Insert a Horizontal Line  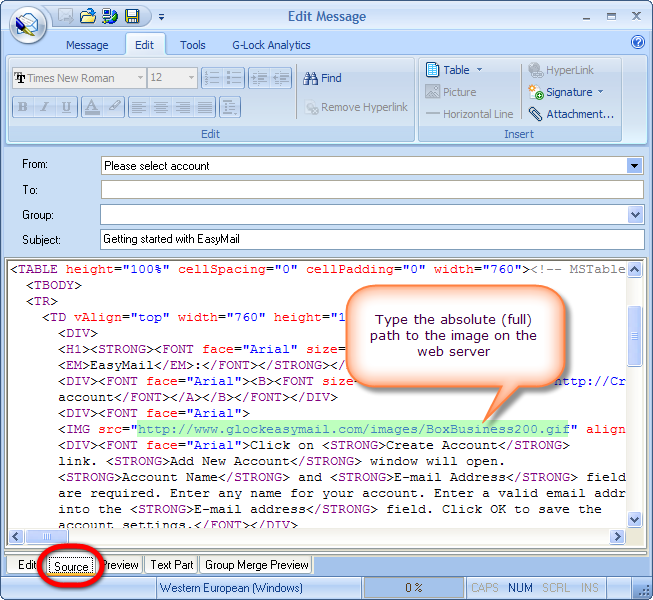pos(469,114)
